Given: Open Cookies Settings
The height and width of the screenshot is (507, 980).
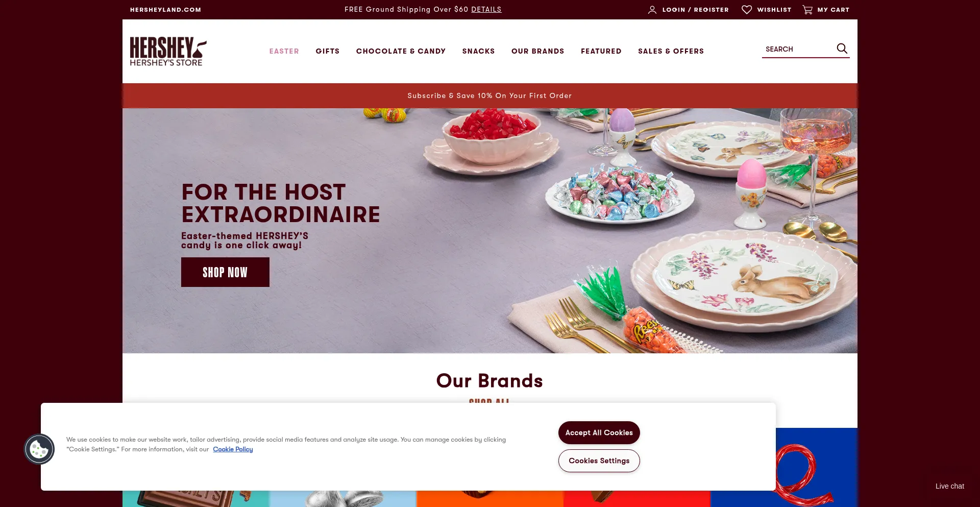Looking at the screenshot, I should (599, 461).
